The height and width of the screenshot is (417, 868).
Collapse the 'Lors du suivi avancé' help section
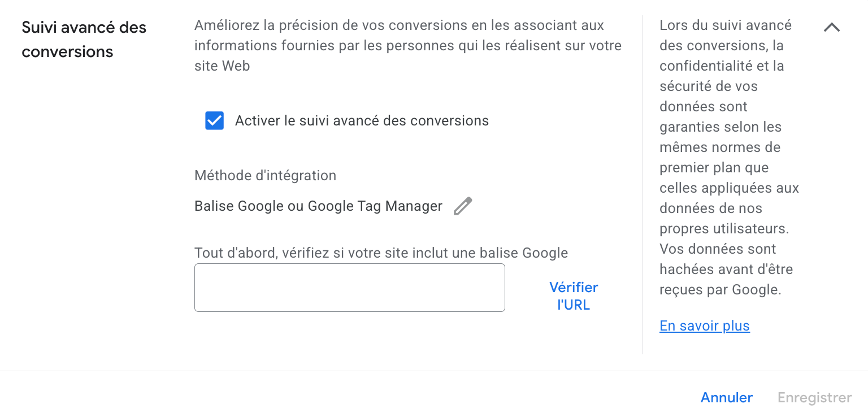831,27
